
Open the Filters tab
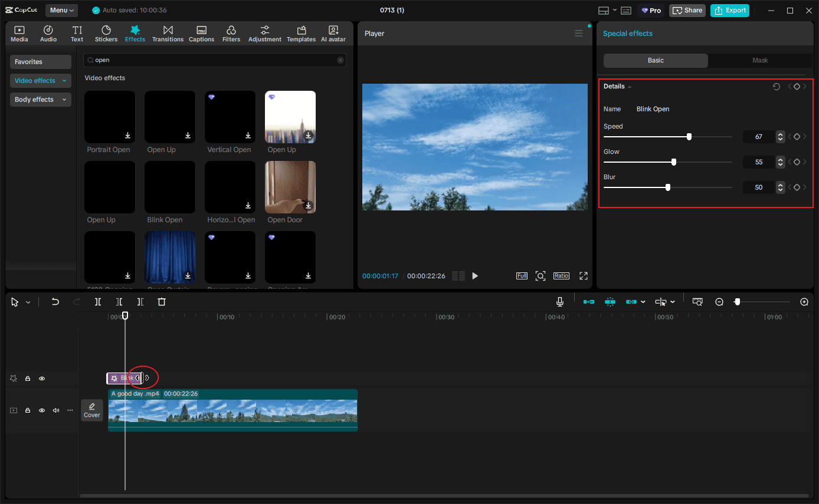point(231,34)
